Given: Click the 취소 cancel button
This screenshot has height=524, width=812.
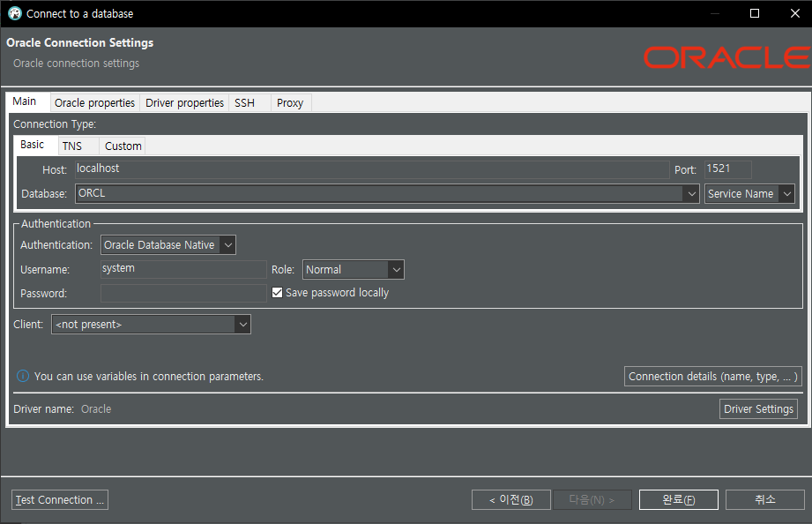Looking at the screenshot, I should pos(765,499).
